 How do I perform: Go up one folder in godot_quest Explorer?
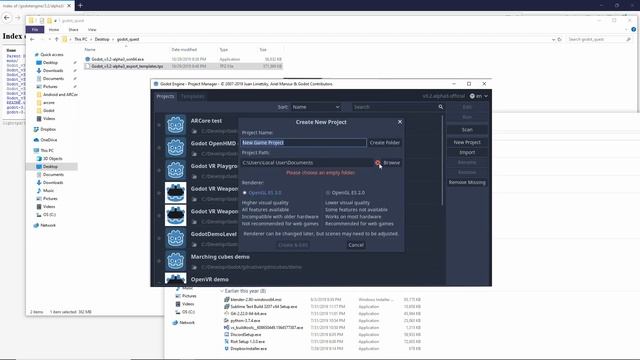(56, 39)
